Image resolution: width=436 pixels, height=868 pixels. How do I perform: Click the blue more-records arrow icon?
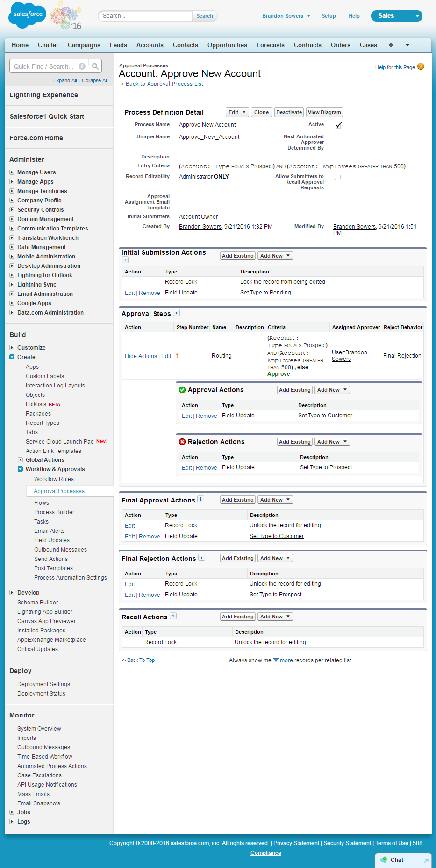tap(276, 660)
